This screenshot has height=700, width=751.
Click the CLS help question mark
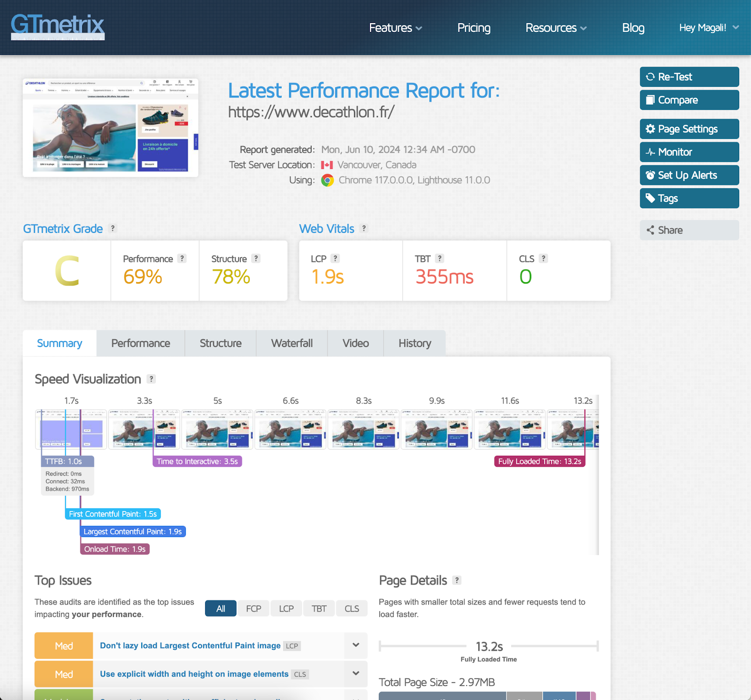click(x=544, y=258)
